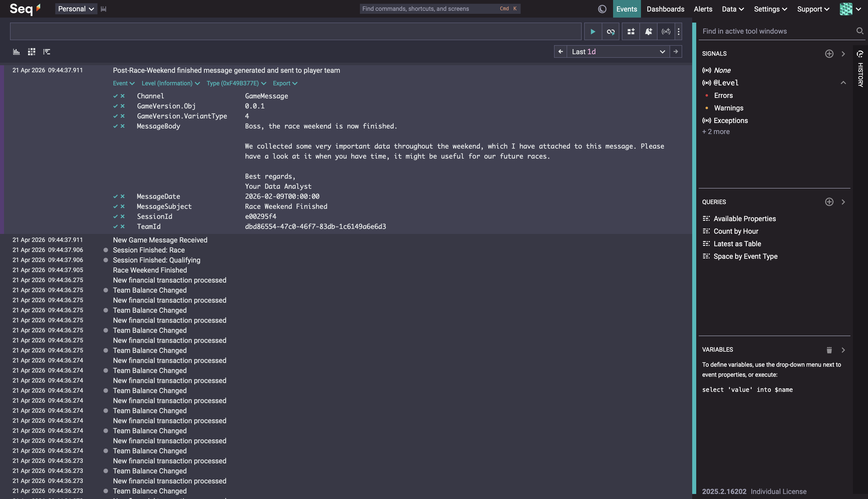Click X to exclude SessionId property
868x499 pixels.
coord(122,217)
